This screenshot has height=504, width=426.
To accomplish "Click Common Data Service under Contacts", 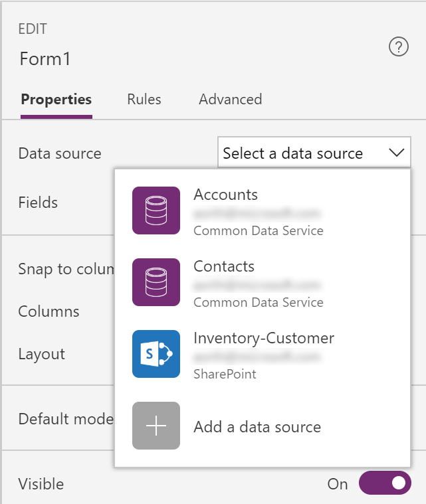I will coord(259,302).
